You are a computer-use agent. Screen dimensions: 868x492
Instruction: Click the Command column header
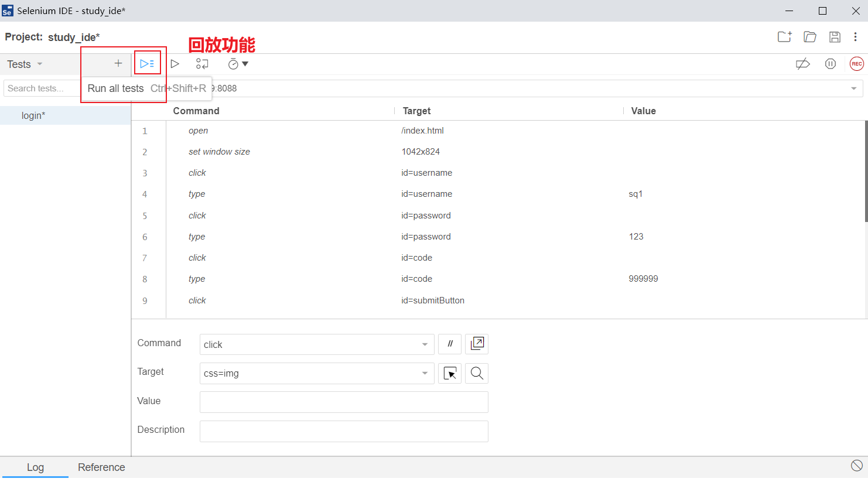pos(196,111)
